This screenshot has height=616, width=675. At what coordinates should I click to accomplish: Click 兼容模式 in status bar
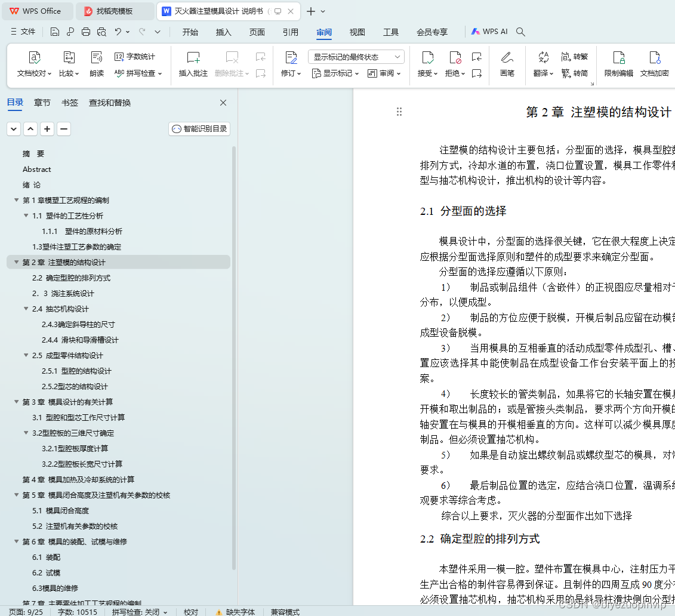click(x=285, y=612)
